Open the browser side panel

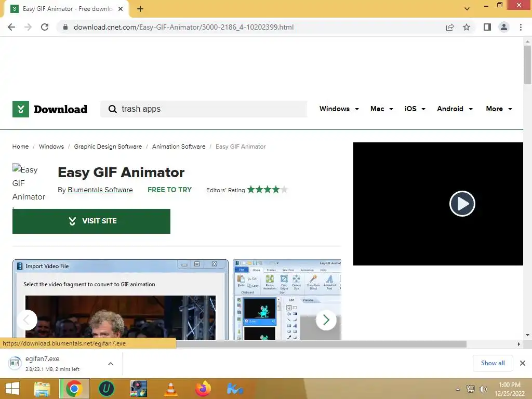(x=487, y=27)
